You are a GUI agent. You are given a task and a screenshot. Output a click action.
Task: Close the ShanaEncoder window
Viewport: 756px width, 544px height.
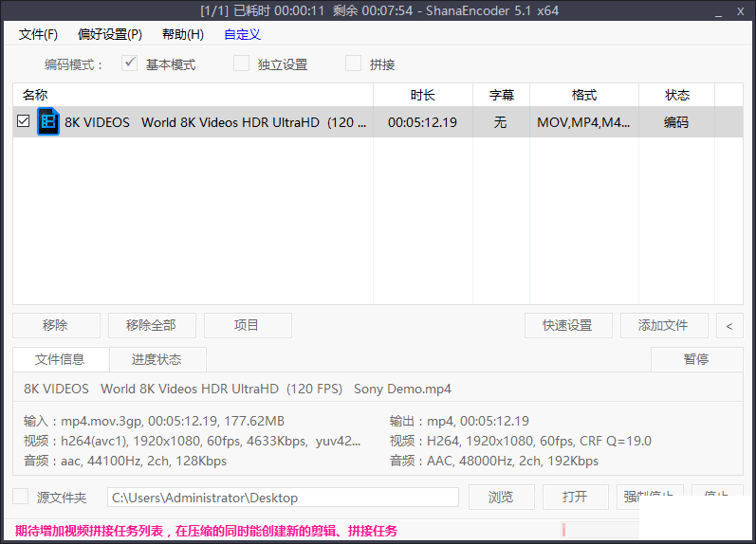point(741,11)
